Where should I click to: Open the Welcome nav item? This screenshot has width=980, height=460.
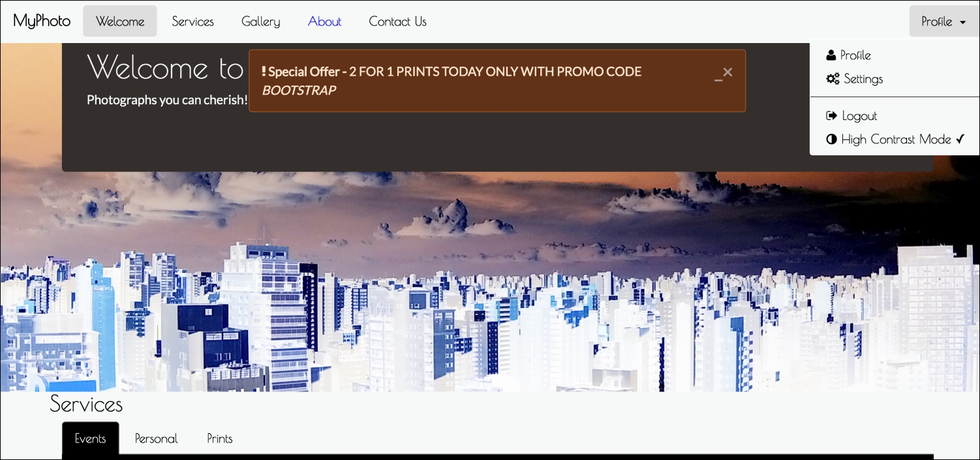(x=120, y=21)
